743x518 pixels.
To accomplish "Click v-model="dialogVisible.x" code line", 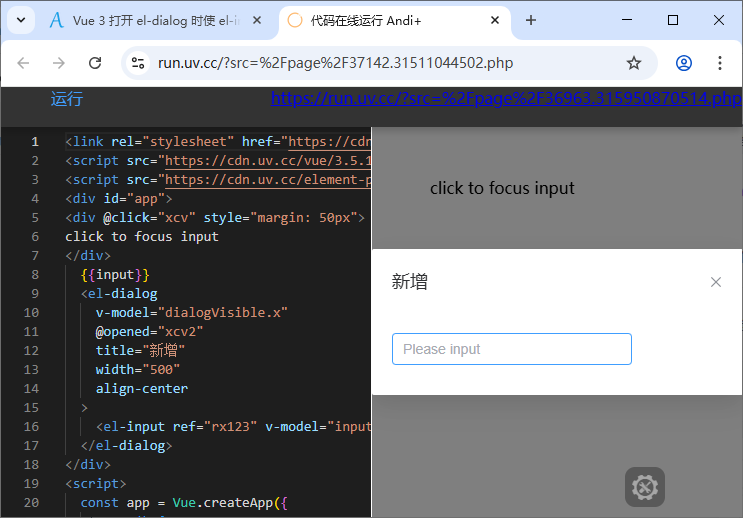I will (x=191, y=312).
